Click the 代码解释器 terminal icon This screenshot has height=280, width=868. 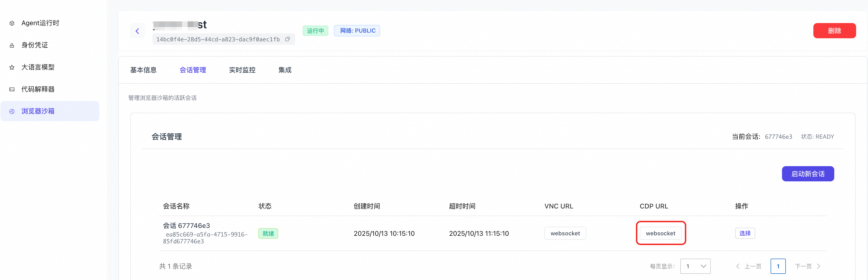pos(12,89)
